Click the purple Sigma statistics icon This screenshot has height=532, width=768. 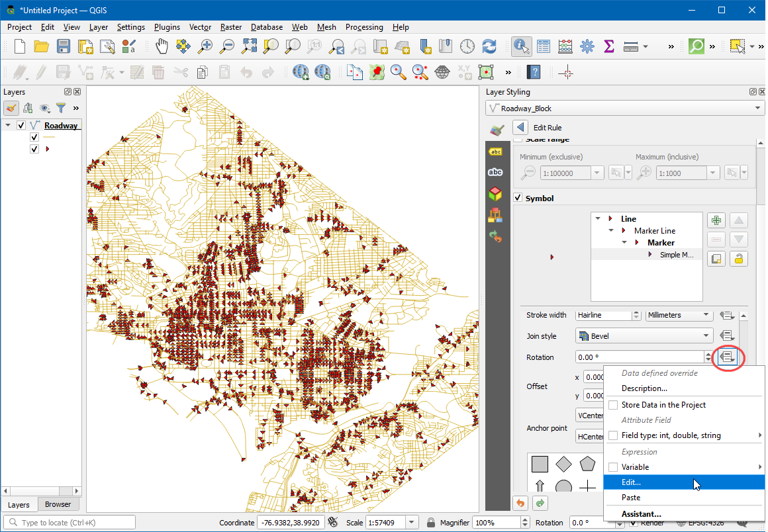[608, 46]
